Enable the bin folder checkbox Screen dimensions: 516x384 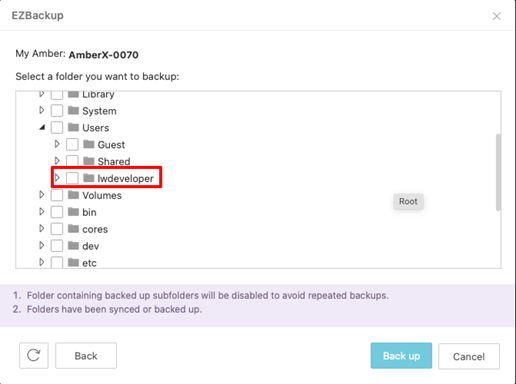coord(57,212)
